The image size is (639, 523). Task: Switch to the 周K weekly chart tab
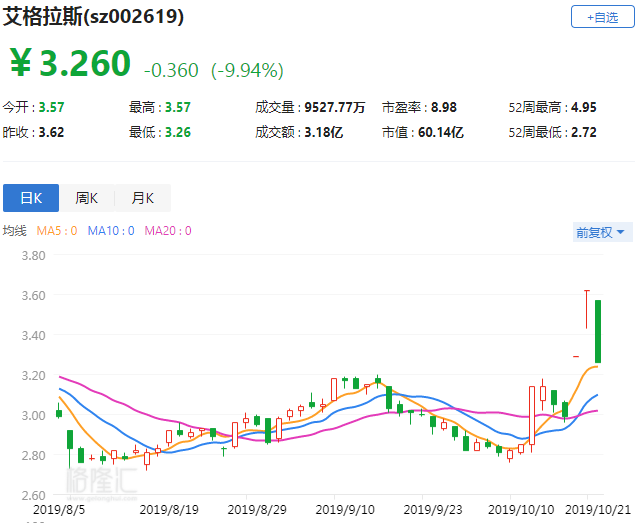click(x=86, y=198)
